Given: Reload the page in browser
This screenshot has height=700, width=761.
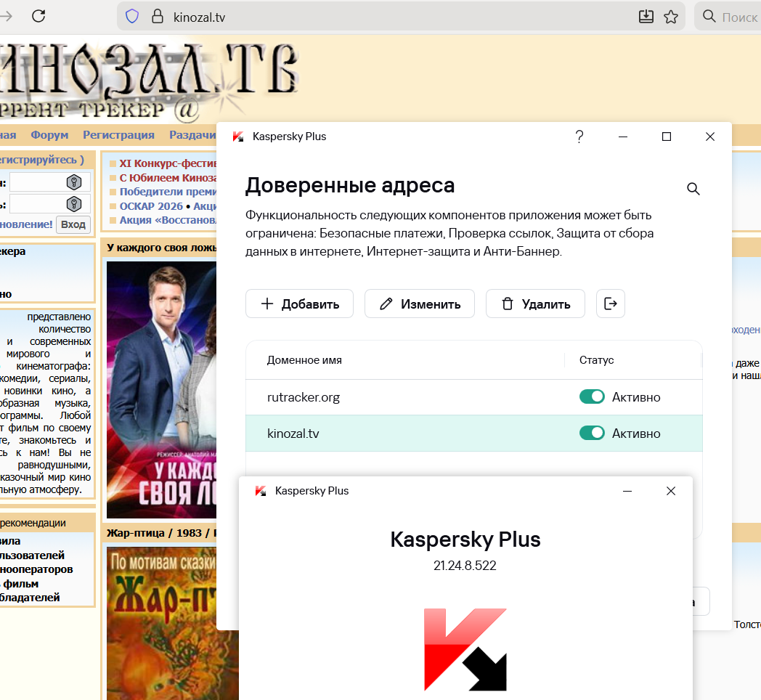Looking at the screenshot, I should point(38,16).
